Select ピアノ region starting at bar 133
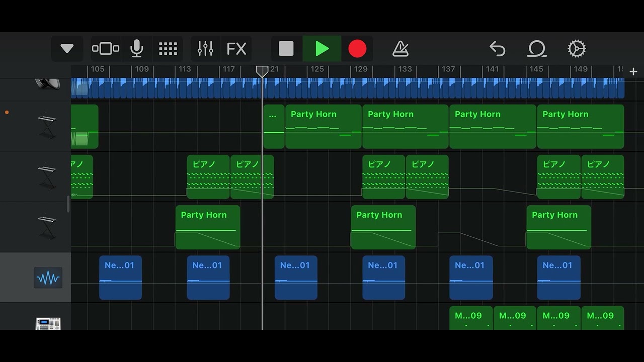 click(427, 177)
